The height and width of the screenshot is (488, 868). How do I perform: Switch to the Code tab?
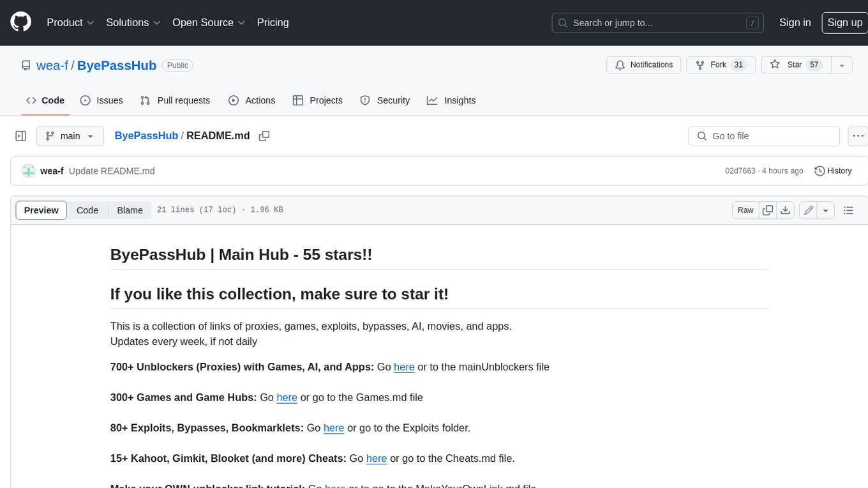(45, 100)
